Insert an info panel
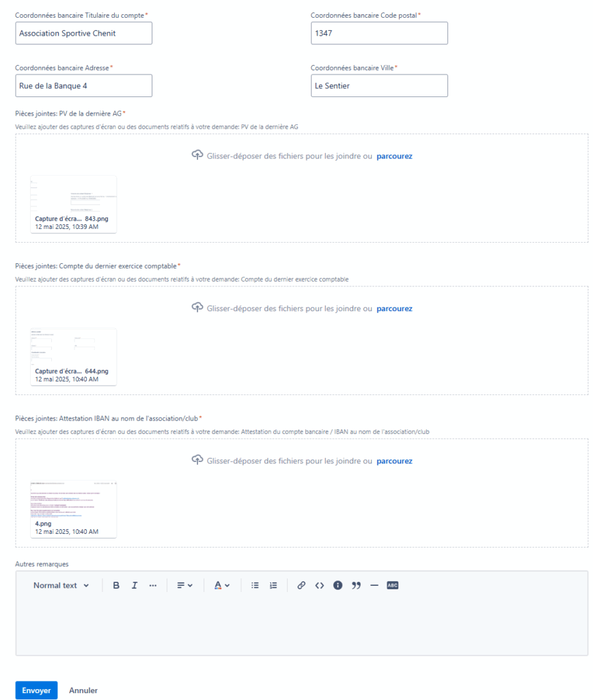The width and height of the screenshot is (593, 700). coord(337,585)
